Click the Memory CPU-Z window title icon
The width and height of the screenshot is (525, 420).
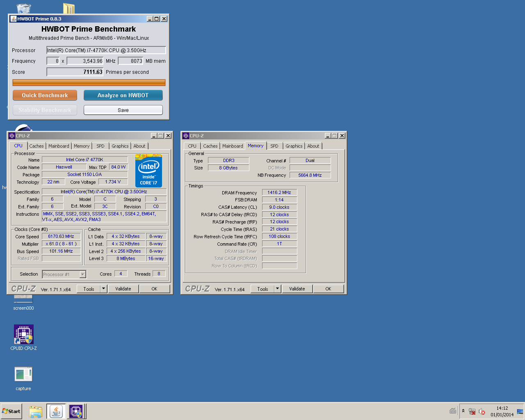tap(186, 136)
